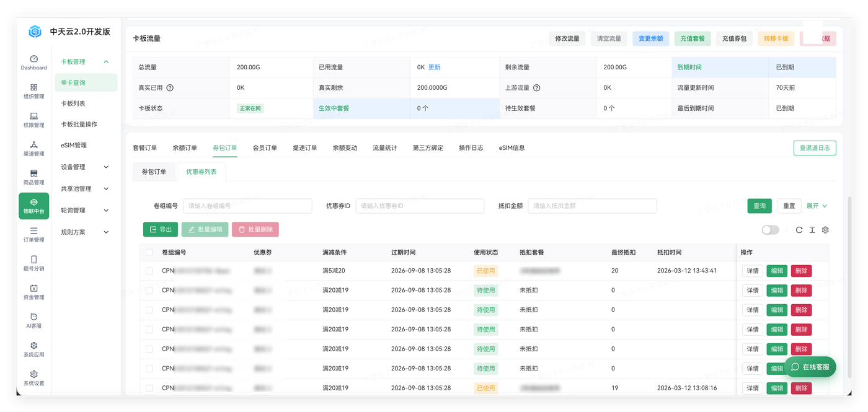Screen dimensions: 868x412
Task: Switch to the 流量统计 tab
Action: 385,148
